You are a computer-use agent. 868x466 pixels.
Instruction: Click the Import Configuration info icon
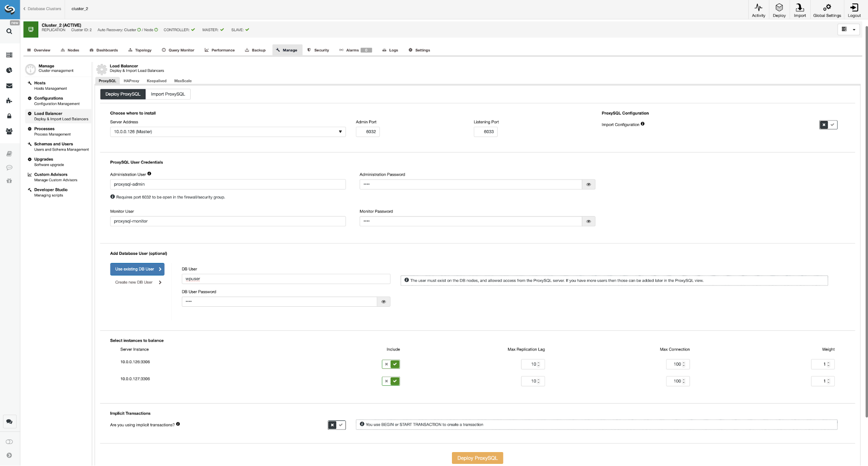click(643, 124)
